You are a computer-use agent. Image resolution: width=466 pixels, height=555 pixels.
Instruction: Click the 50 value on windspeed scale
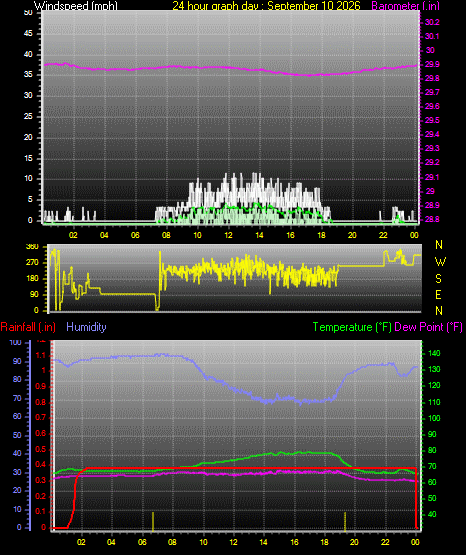28,12
